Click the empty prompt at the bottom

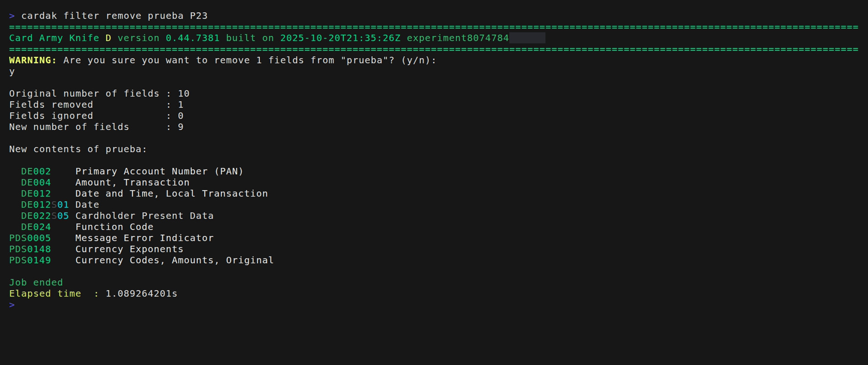point(12,305)
